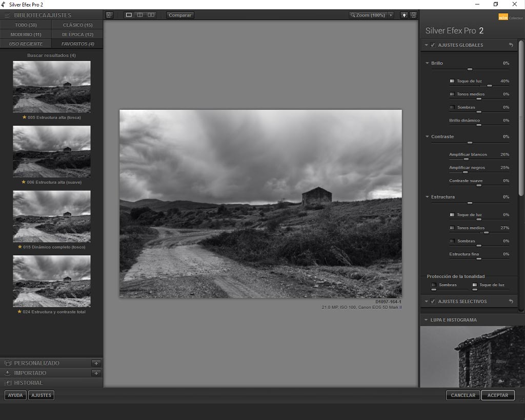The image size is (525, 420).
Task: Apply 024 Estructura y contraste total thumbnail
Action: (52, 281)
